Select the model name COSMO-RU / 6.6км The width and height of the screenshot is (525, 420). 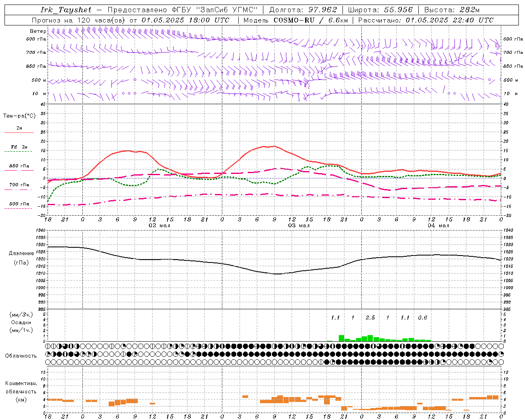[x=310, y=20]
